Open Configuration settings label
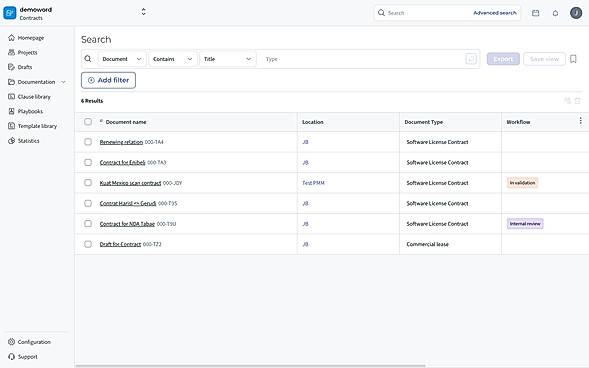The width and height of the screenshot is (589, 368). (34, 342)
